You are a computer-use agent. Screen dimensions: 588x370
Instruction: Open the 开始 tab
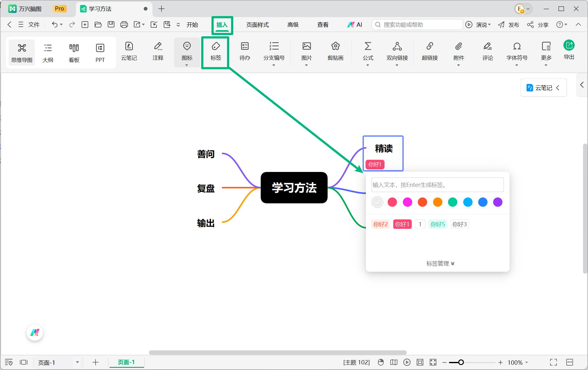click(x=192, y=25)
